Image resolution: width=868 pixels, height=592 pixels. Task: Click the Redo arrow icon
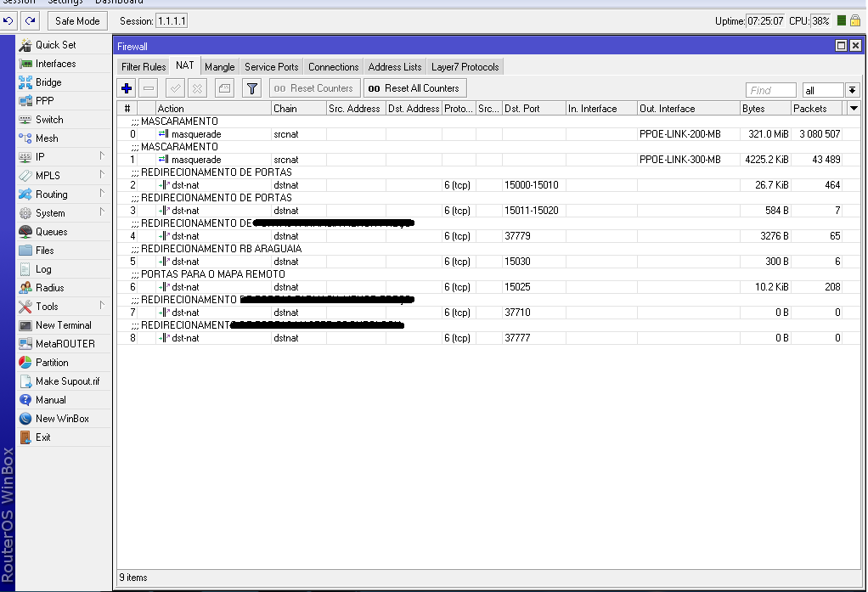pos(30,21)
